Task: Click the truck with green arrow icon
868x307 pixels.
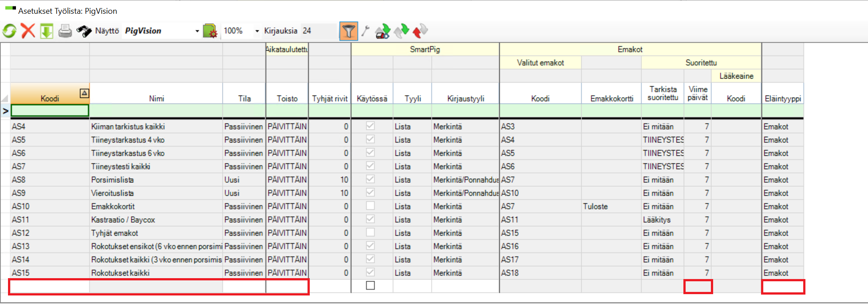Action: pyautogui.click(x=383, y=31)
